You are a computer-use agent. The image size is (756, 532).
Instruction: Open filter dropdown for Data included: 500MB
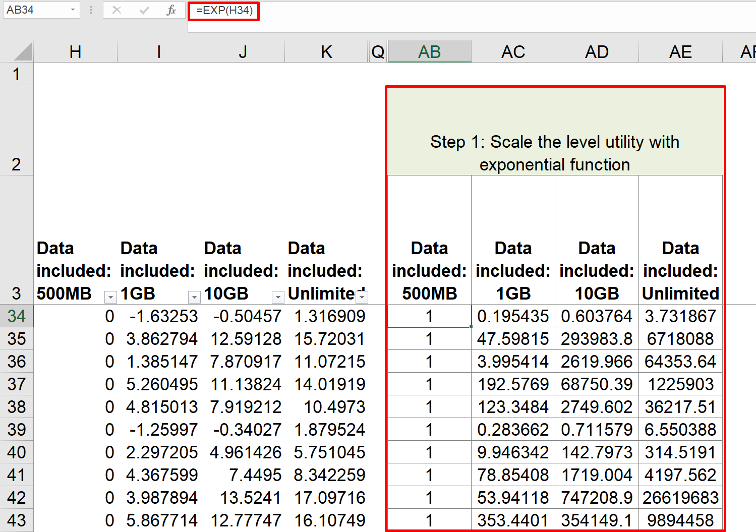click(110, 297)
